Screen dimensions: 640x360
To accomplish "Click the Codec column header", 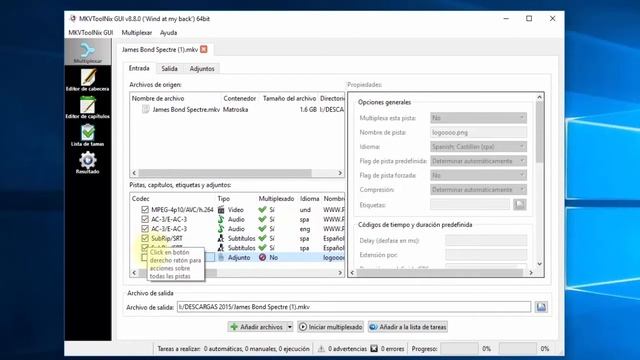I will pyautogui.click(x=173, y=199).
